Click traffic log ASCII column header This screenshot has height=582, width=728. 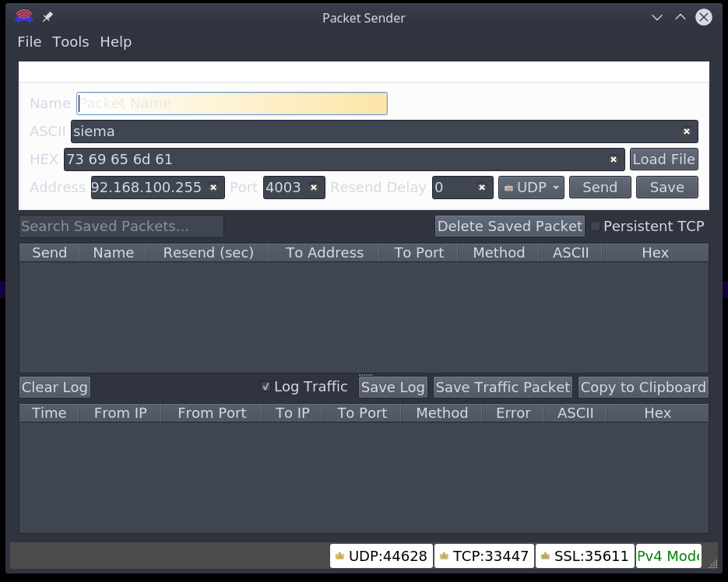tap(575, 413)
